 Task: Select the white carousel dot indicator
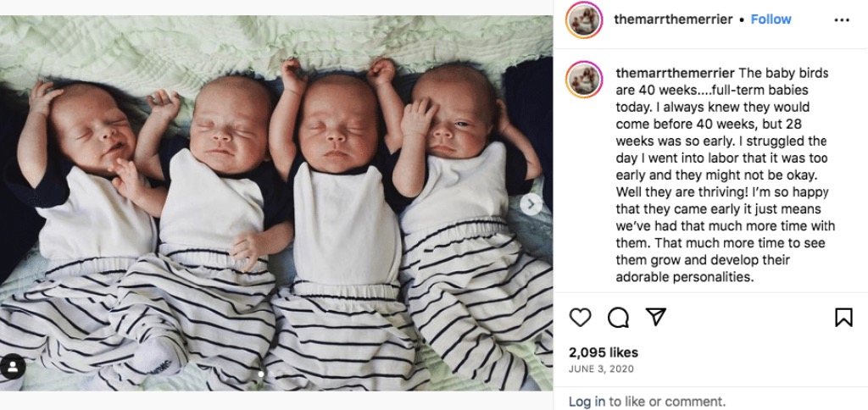pos(261,374)
